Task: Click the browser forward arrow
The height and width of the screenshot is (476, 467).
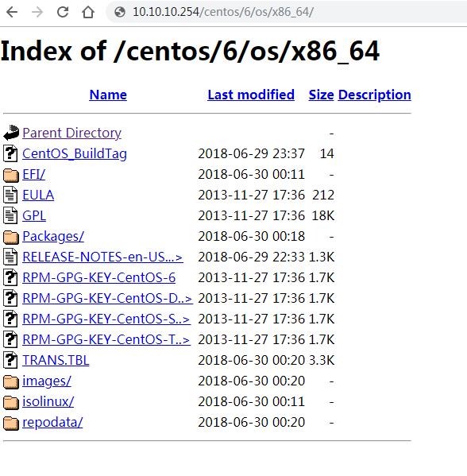Action: click(x=37, y=12)
